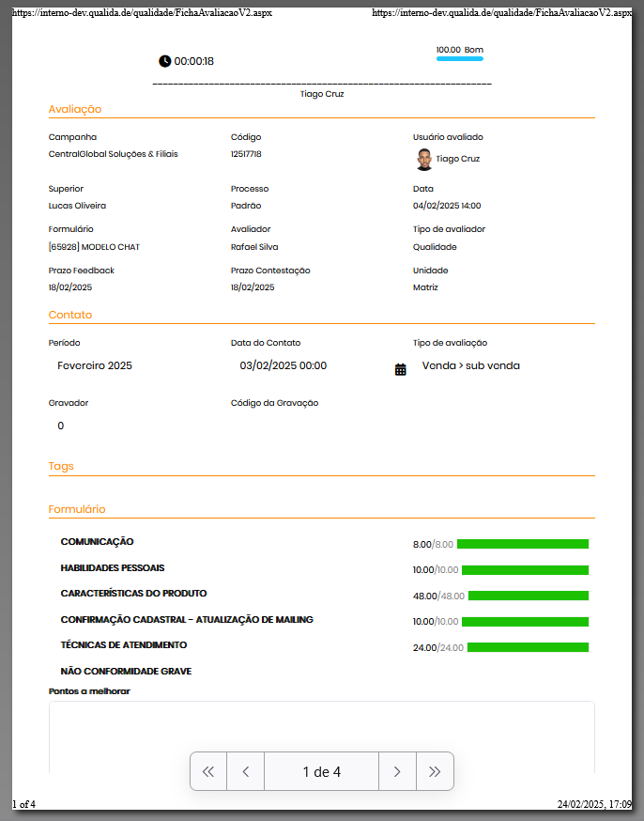Click the Data do Contato field
644x821 pixels.
[284, 365]
